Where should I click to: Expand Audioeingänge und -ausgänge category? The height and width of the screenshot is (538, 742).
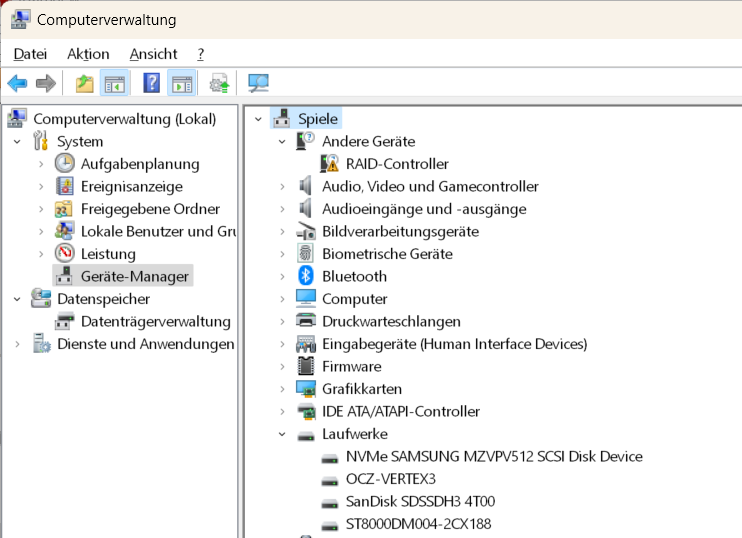[x=283, y=209]
